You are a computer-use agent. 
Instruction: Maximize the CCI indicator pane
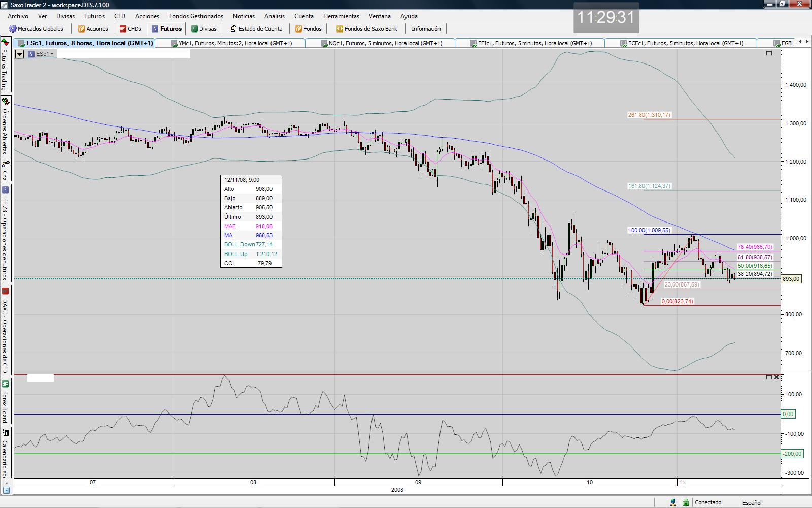[769, 377]
